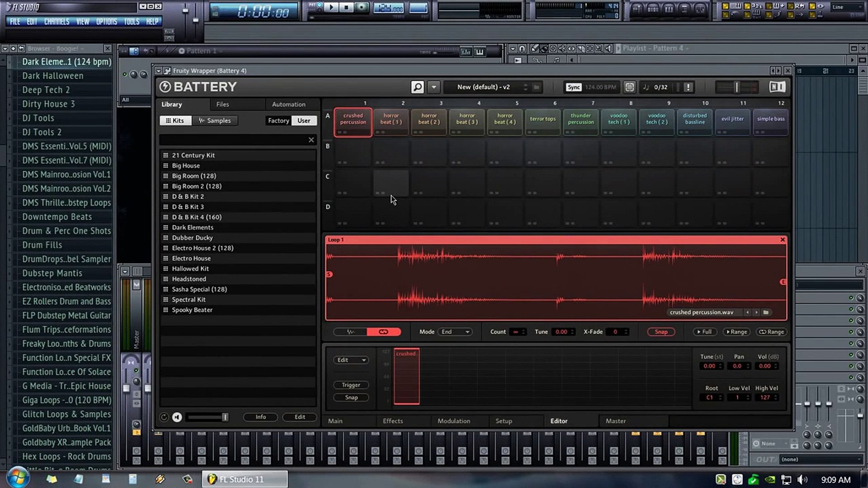This screenshot has height=488, width=868.
Task: Switch to the Battery Automation tab
Action: pyautogui.click(x=288, y=104)
